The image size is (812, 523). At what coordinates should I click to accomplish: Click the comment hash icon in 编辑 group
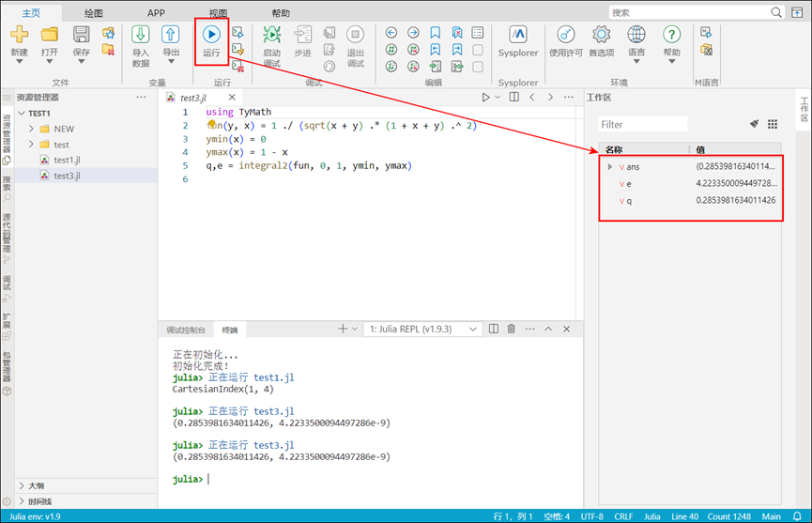(391, 50)
